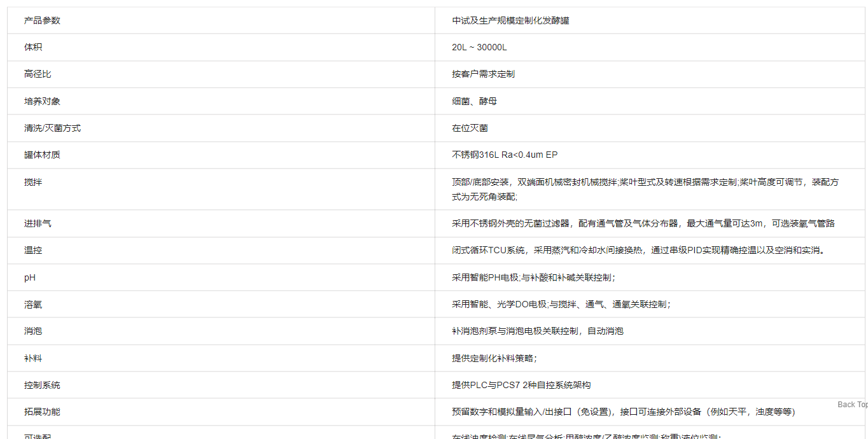
Task: Click the 提供PLC与PCS7 control system value
Action: pyautogui.click(x=521, y=385)
